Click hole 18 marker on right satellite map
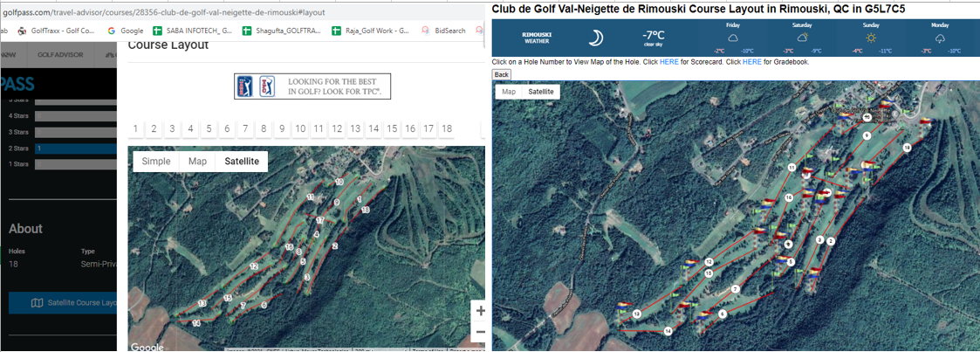 [907, 147]
